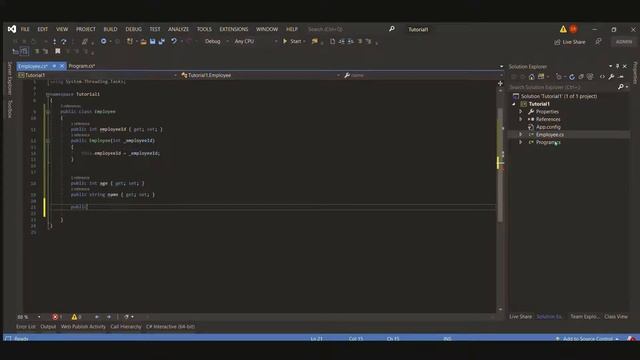This screenshot has height=360, width=640.
Task: Select the App.config file
Action: point(548,127)
